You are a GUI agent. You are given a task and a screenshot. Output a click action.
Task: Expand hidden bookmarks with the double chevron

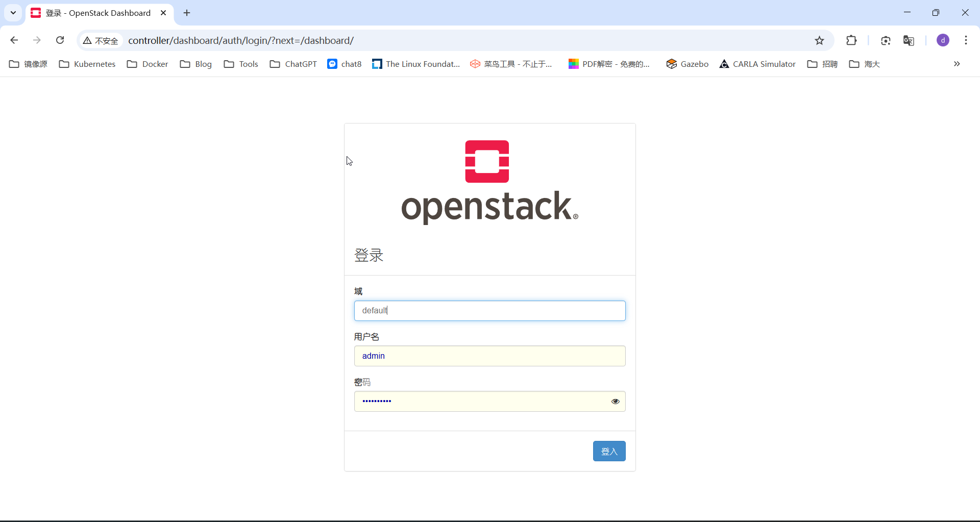(x=957, y=64)
